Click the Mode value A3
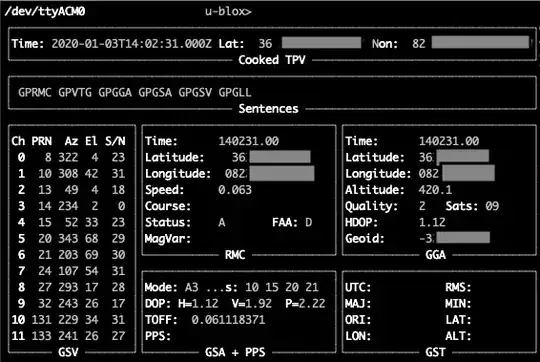This screenshot has height=362, width=540. [x=191, y=287]
